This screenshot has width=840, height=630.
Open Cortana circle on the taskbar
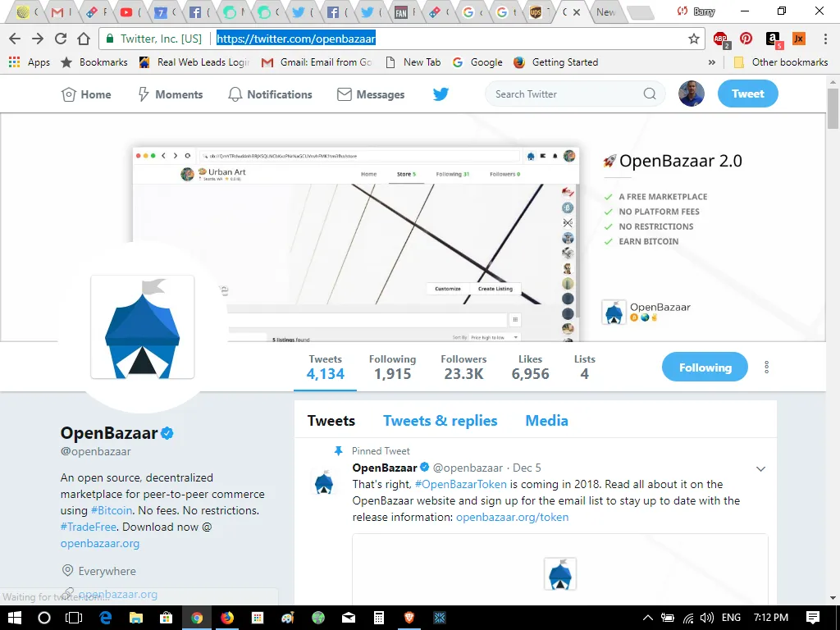coord(44,618)
